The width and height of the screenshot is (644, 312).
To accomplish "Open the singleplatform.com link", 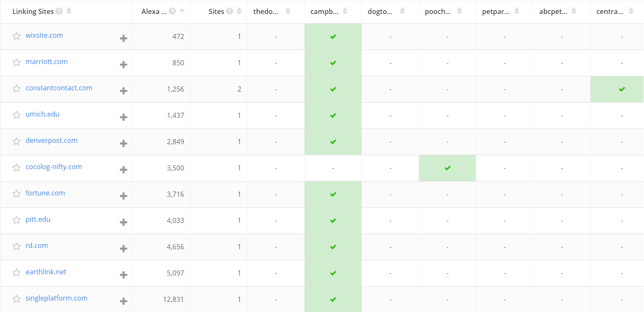I will click(x=56, y=298).
